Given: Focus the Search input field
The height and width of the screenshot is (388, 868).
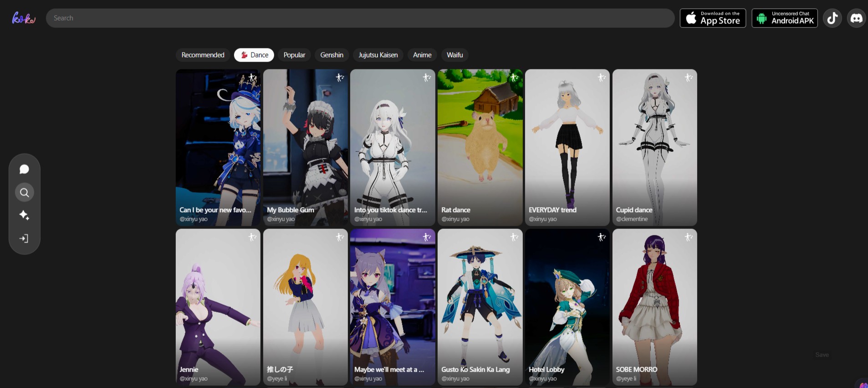Looking at the screenshot, I should point(360,18).
